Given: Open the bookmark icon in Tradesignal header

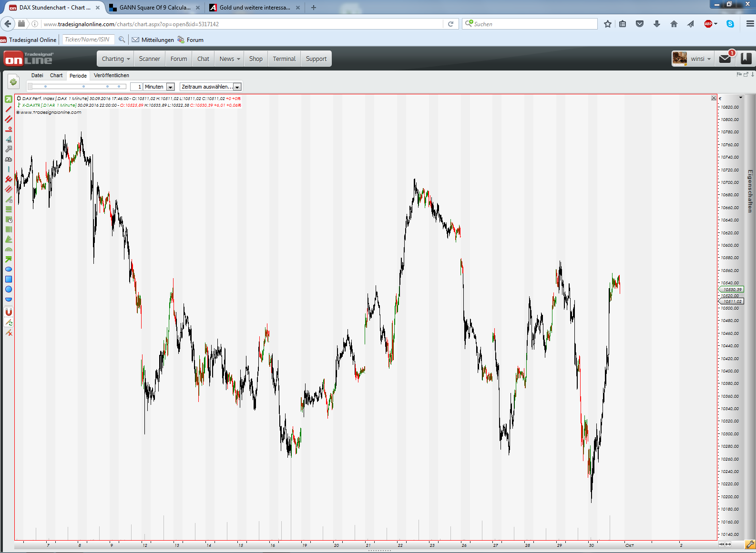Looking at the screenshot, I should click(x=746, y=59).
